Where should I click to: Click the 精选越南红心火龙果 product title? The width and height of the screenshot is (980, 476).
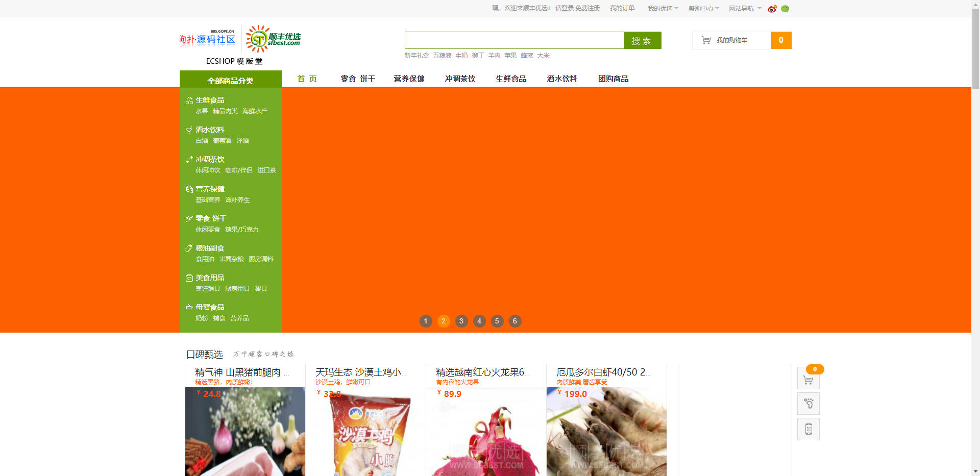coord(482,372)
